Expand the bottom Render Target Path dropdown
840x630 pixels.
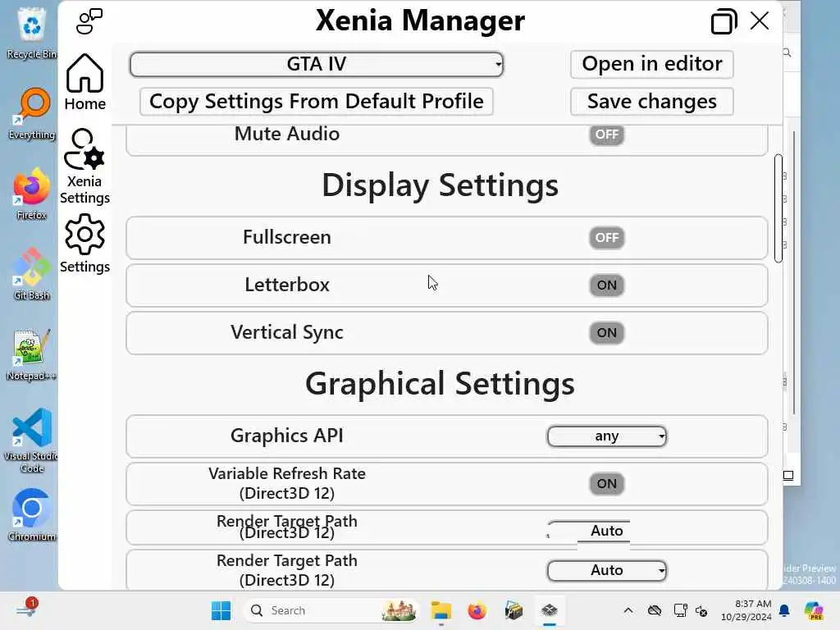pyautogui.click(x=606, y=570)
